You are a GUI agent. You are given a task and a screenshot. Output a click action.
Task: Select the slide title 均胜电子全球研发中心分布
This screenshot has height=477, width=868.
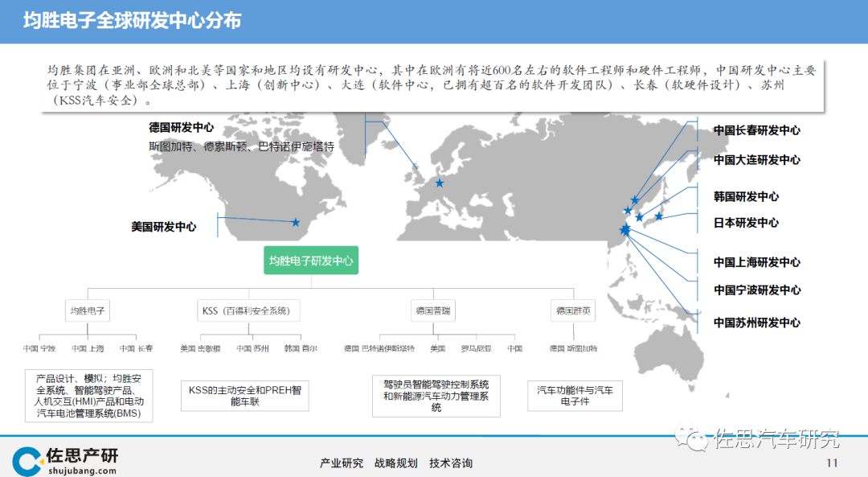(x=133, y=20)
